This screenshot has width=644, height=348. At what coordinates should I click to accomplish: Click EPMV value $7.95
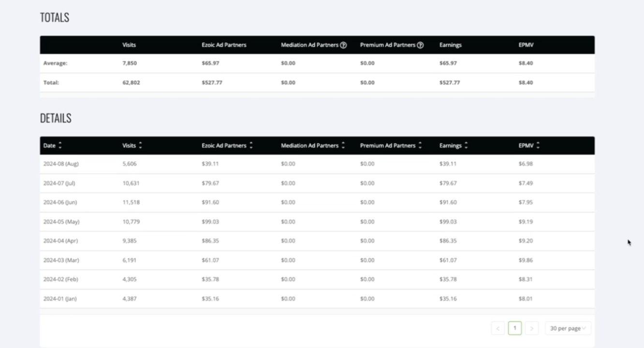pos(526,202)
